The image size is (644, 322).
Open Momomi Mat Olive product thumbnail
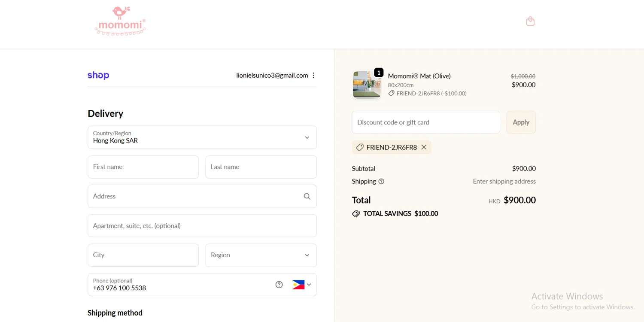(367, 85)
